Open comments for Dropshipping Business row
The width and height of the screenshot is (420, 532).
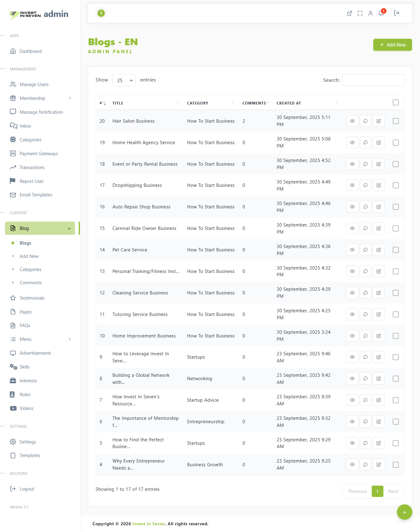(366, 185)
